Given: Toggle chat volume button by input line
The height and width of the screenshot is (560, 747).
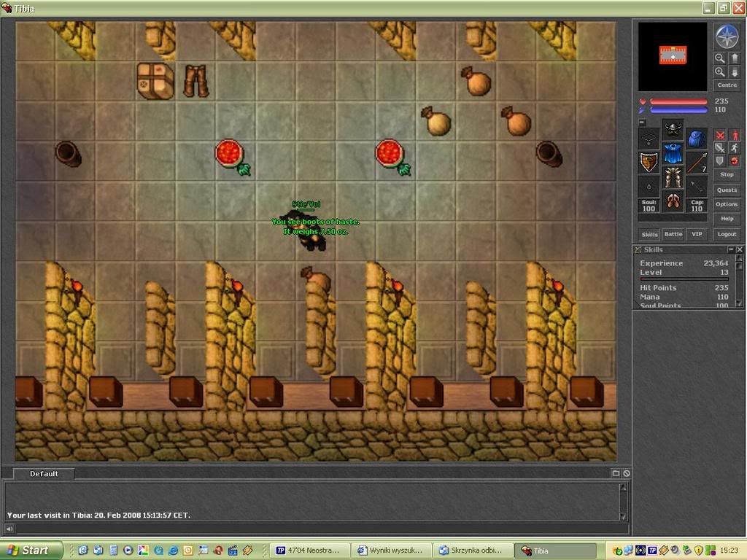Looking at the screenshot, I should pos(9,529).
